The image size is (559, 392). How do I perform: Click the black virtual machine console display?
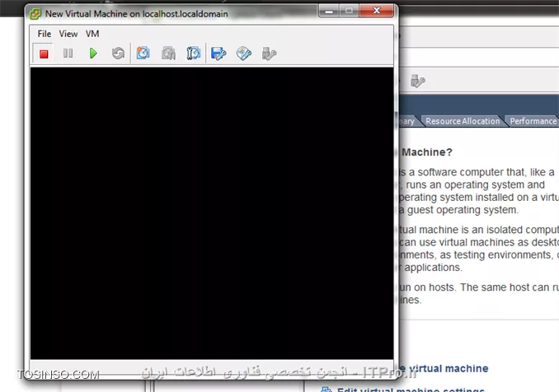212,213
